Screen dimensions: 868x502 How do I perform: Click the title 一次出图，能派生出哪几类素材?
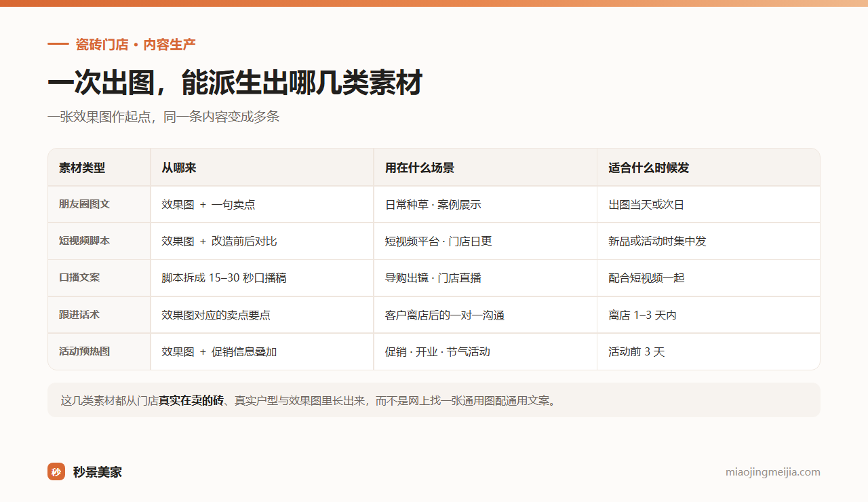(235, 83)
